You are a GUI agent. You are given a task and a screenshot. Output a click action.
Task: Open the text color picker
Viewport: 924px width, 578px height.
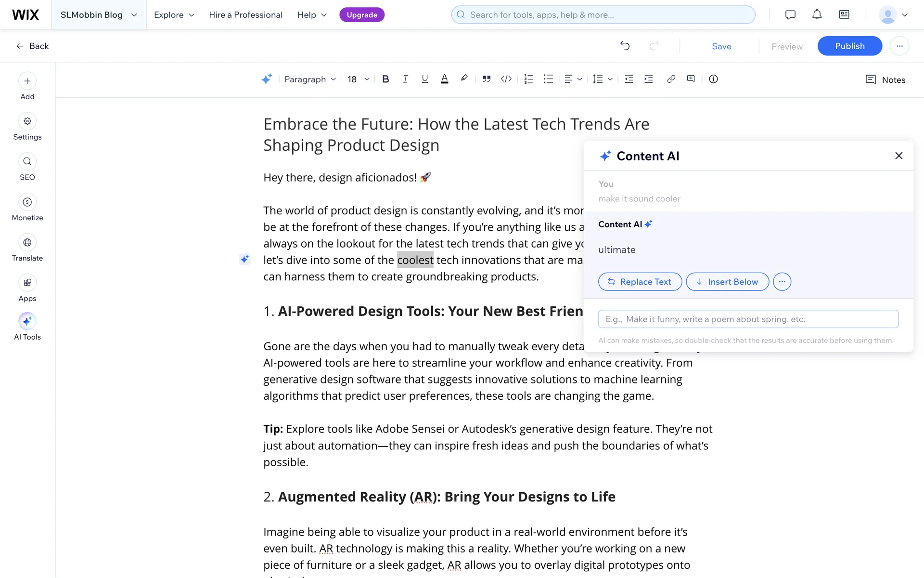[444, 79]
